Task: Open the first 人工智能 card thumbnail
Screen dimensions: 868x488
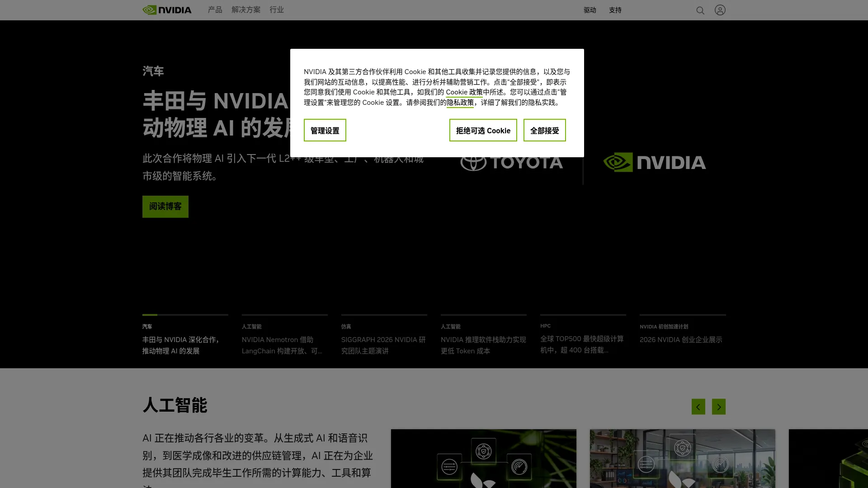Action: point(484,459)
